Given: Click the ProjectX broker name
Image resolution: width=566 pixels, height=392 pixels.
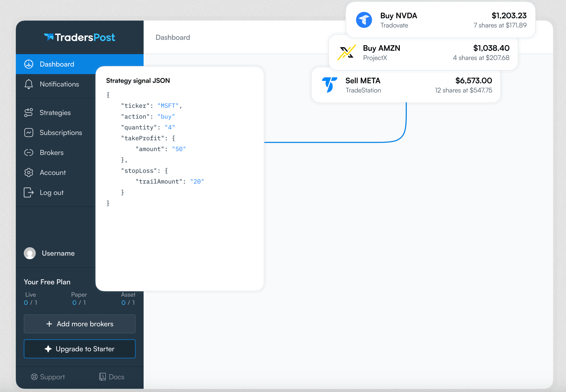Looking at the screenshot, I should coord(375,58).
